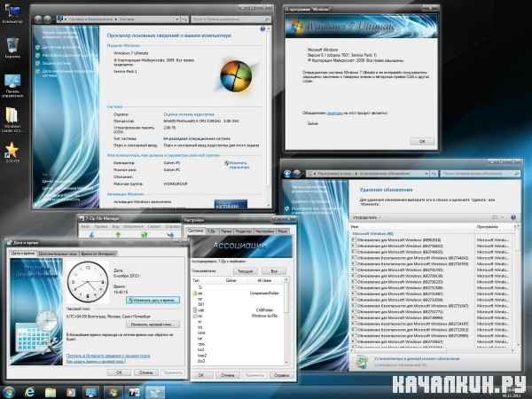Open the view options dropdown arrow in the updates toolbar
Viewport: 532px width, 399px height.
pos(503,217)
